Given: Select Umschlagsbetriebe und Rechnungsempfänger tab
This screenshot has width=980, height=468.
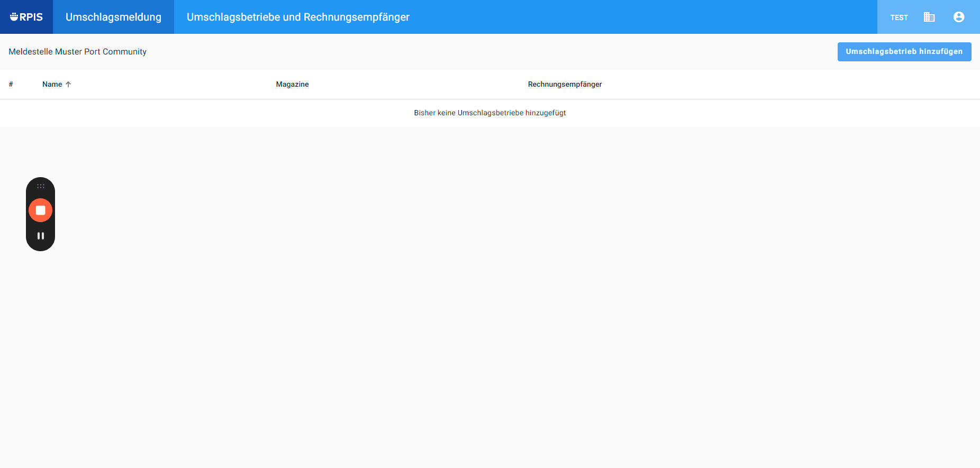Looking at the screenshot, I should click(x=298, y=17).
